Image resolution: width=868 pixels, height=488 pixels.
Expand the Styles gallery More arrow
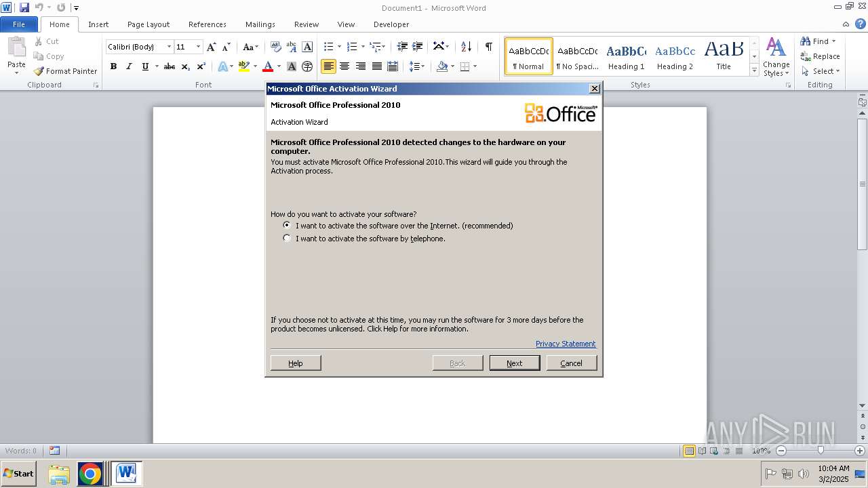[x=754, y=70]
